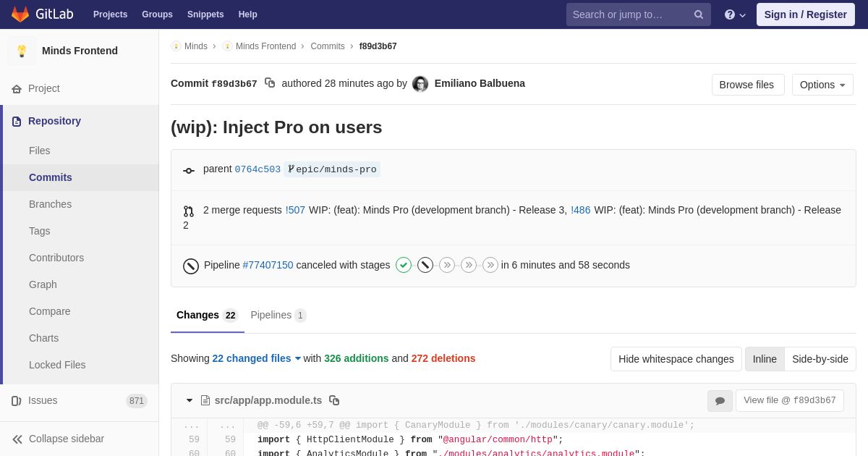Click Minds breadcrumb link

point(196,46)
